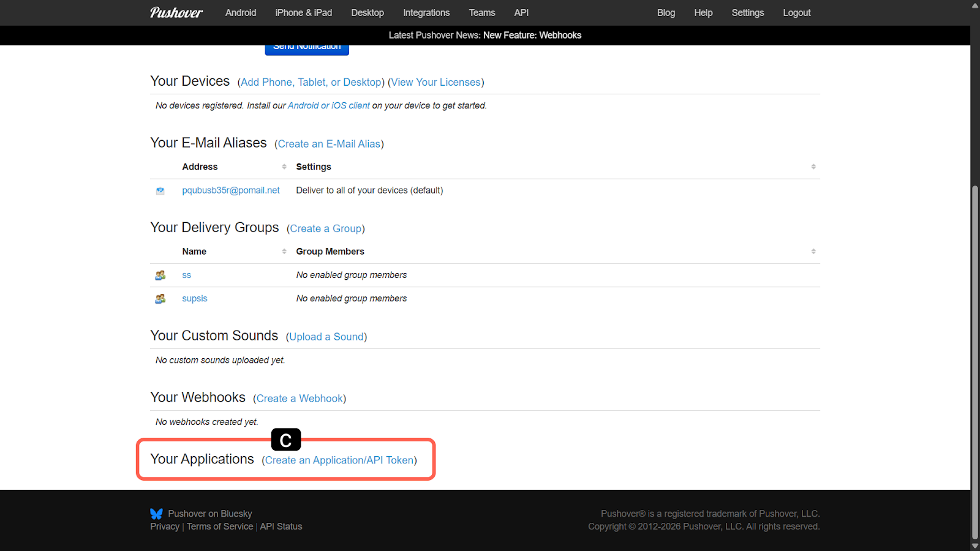Open the Android menu item
980x551 pixels.
(x=241, y=13)
